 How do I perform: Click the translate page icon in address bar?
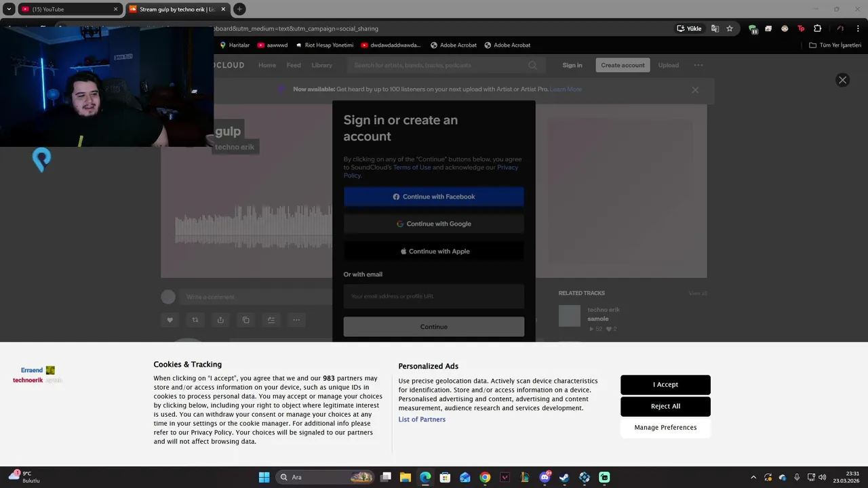click(x=715, y=28)
